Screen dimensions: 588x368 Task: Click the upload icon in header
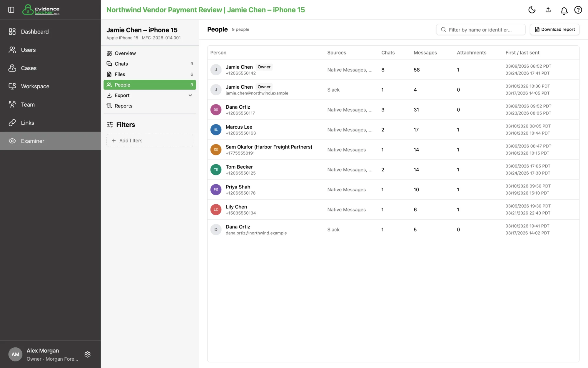point(548,10)
